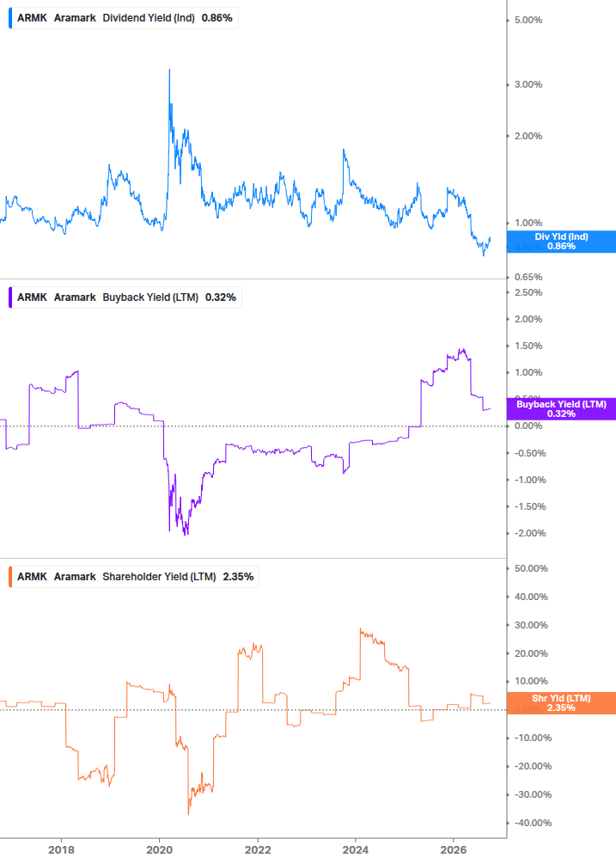This screenshot has height=864, width=616.
Task: Click the 50.00% tick on shareholder yield axis
Action: [x=531, y=568]
